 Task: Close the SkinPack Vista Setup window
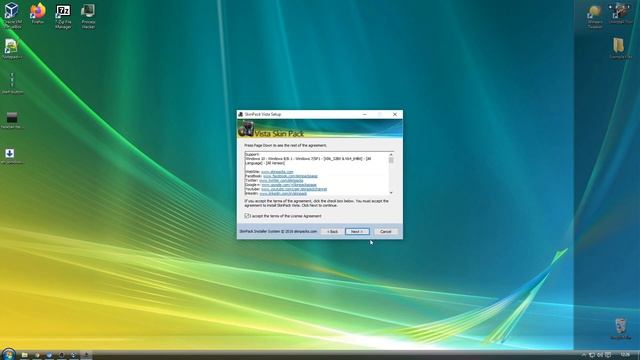tap(395, 114)
